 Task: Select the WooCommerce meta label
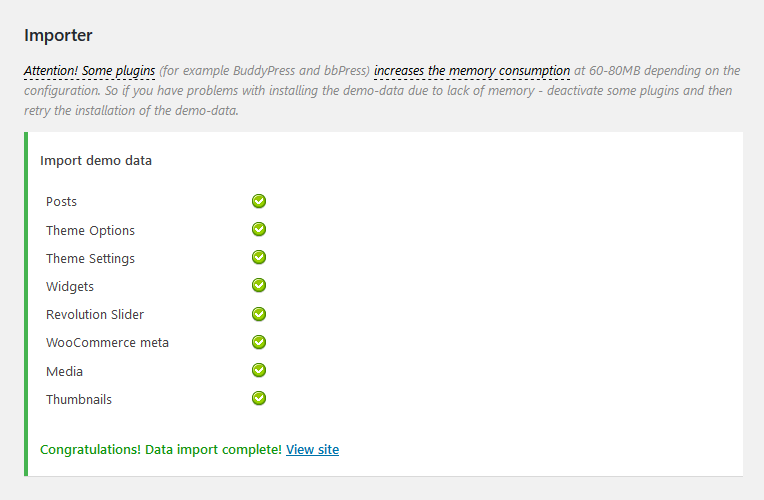(107, 343)
